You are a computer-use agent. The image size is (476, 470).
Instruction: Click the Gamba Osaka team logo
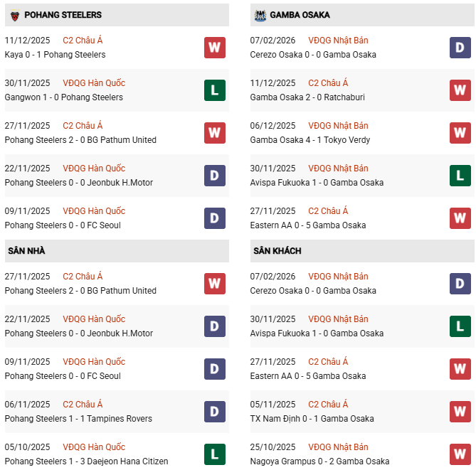click(x=259, y=15)
